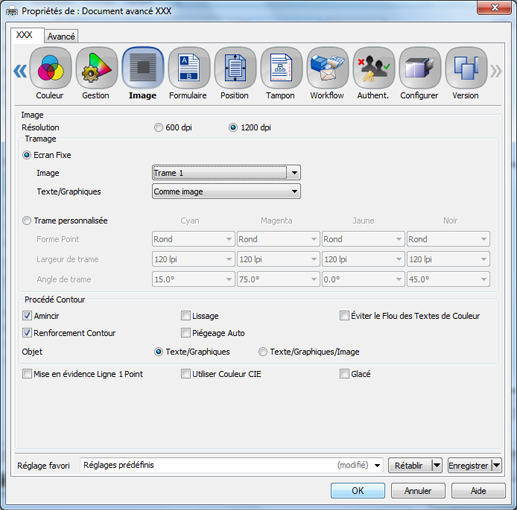Enable the Lissage checkbox
Image resolution: width=517 pixels, height=510 pixels.
pos(186,316)
